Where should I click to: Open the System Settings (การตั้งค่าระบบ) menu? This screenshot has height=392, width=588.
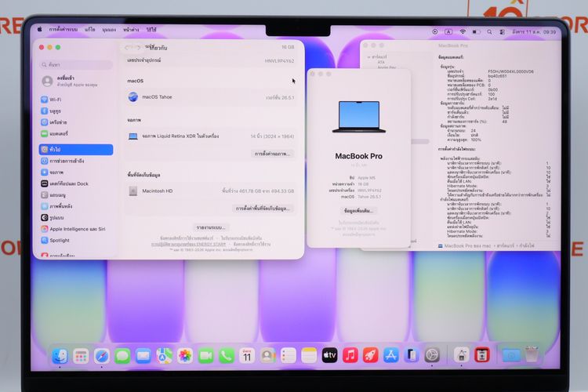click(64, 29)
